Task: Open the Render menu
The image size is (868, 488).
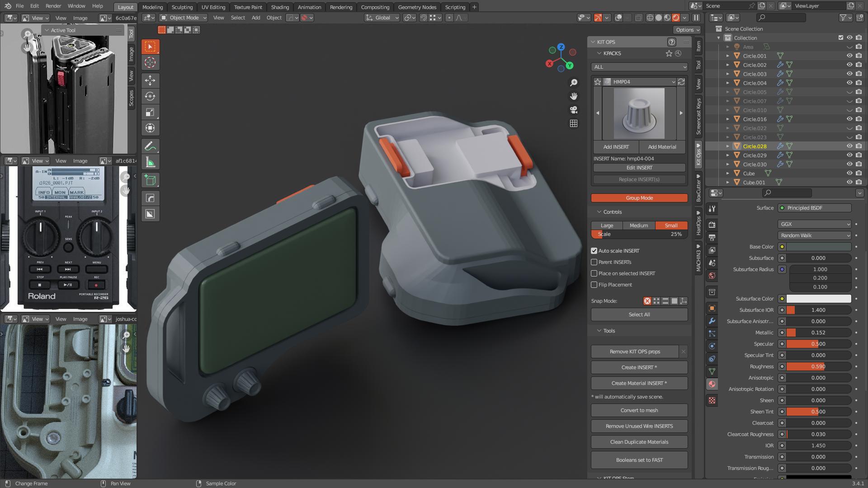Action: click(x=53, y=6)
